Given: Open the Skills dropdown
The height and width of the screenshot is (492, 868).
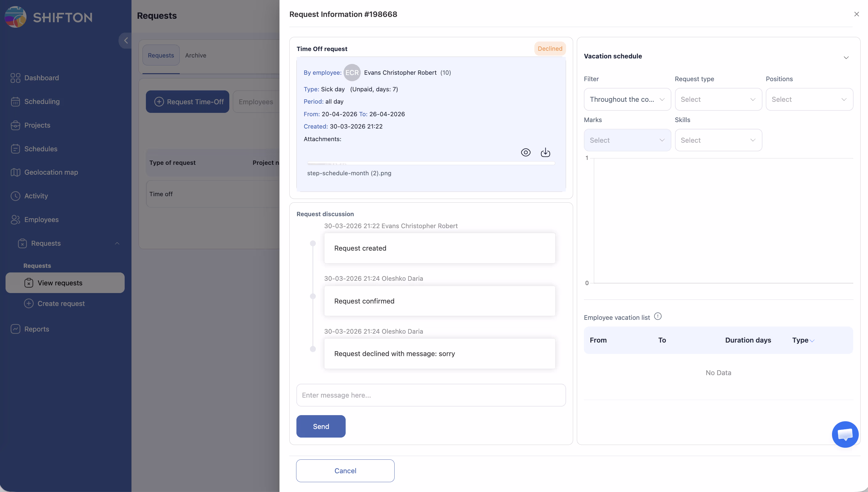Looking at the screenshot, I should coord(718,140).
